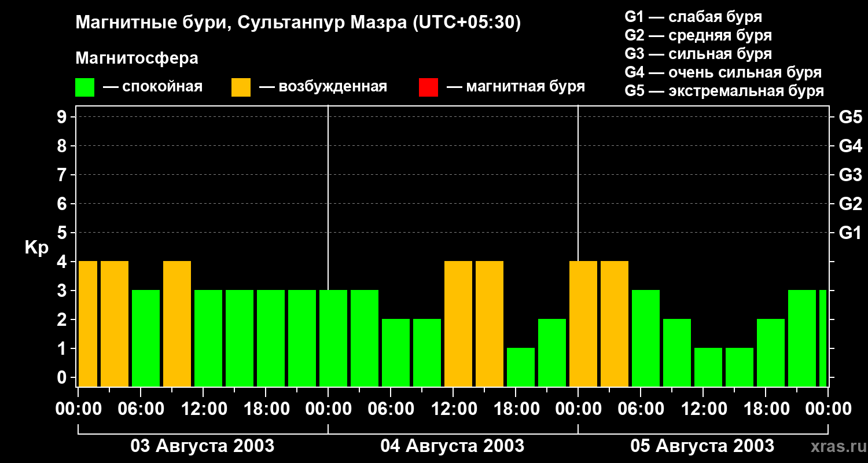868x463 pixels.
Task: Click the right-axis «G3» level label
Action: (850, 175)
